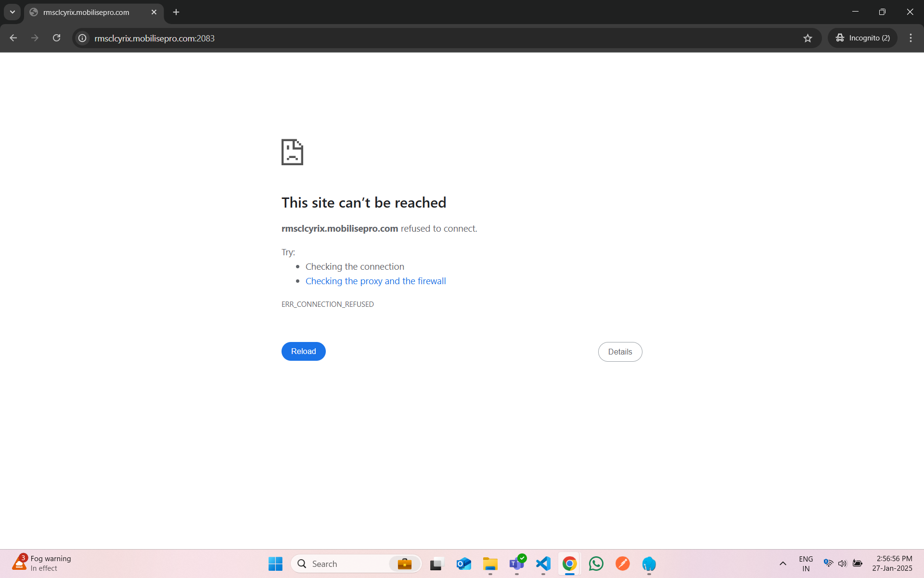Image resolution: width=924 pixels, height=578 pixels.
Task: Click Checking the proxy and the firewall link
Action: (x=375, y=281)
